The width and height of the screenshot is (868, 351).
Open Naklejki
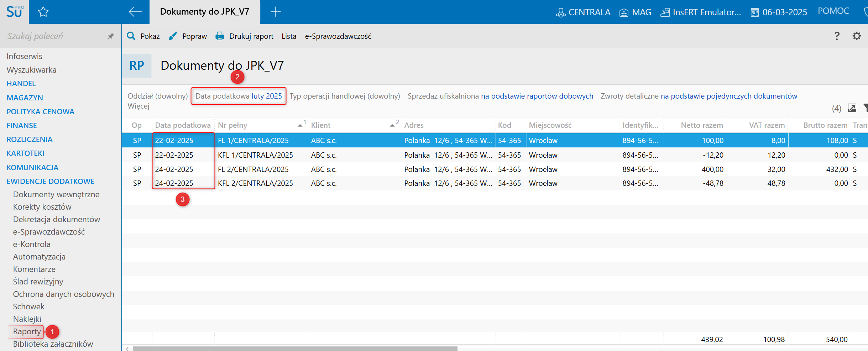coord(27,319)
